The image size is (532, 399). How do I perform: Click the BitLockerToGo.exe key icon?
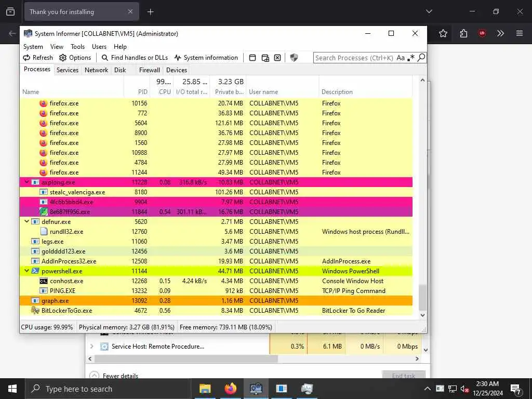[x=35, y=311]
